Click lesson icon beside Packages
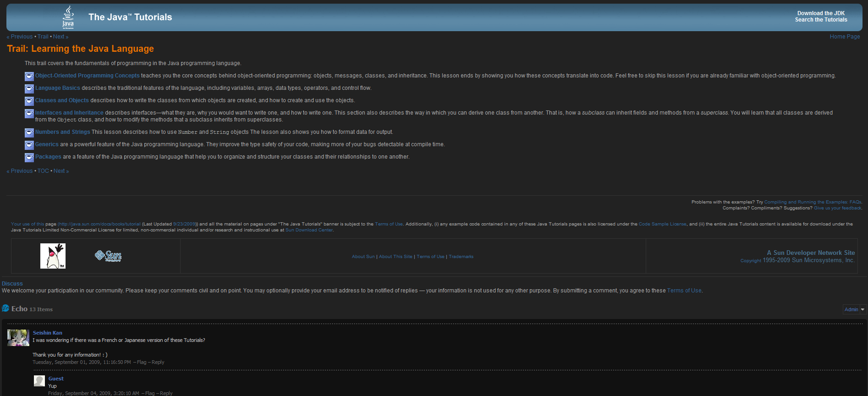Image resolution: width=868 pixels, height=396 pixels. point(29,157)
